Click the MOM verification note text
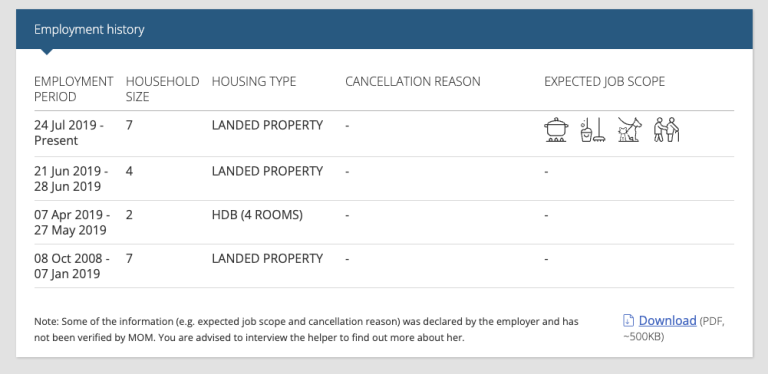Screen dimensions: 768x374 pos(306,329)
